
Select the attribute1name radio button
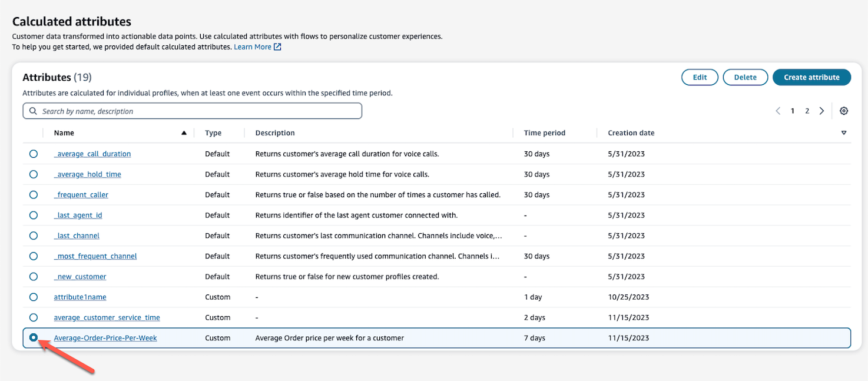point(34,297)
